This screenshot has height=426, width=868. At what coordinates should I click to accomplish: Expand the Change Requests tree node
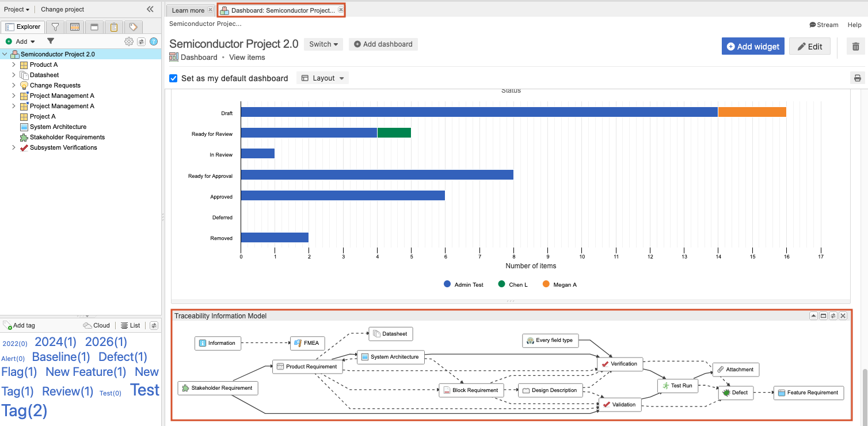pos(14,85)
